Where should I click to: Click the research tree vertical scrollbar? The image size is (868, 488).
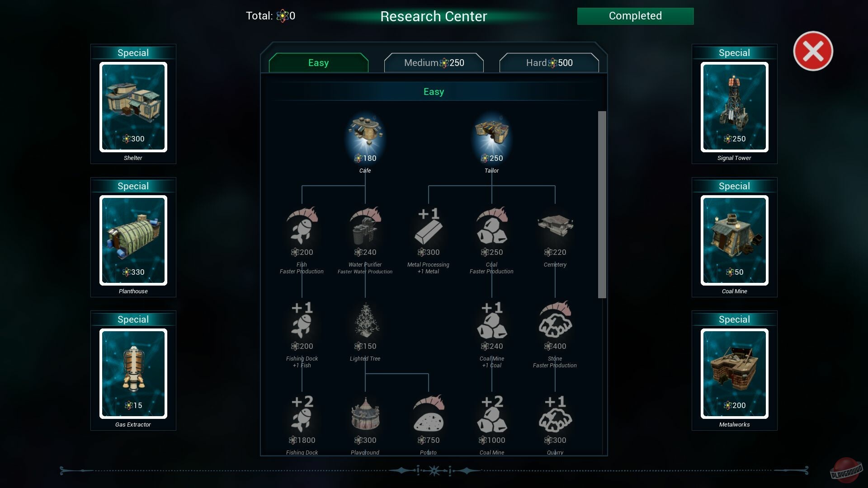pos(602,205)
